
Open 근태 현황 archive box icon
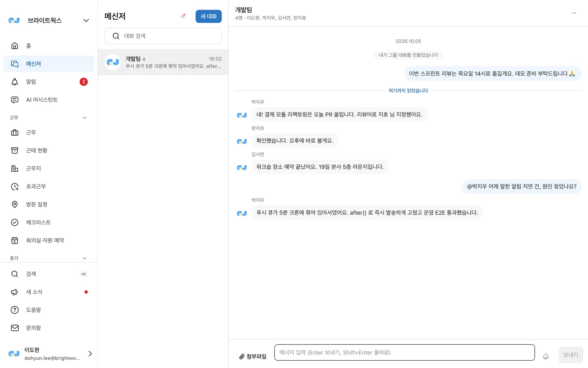point(15,150)
